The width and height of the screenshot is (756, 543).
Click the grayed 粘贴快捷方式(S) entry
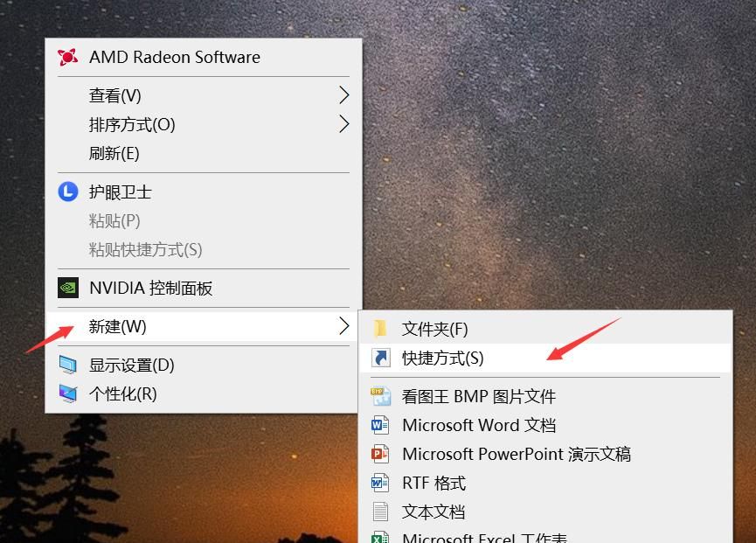203,250
